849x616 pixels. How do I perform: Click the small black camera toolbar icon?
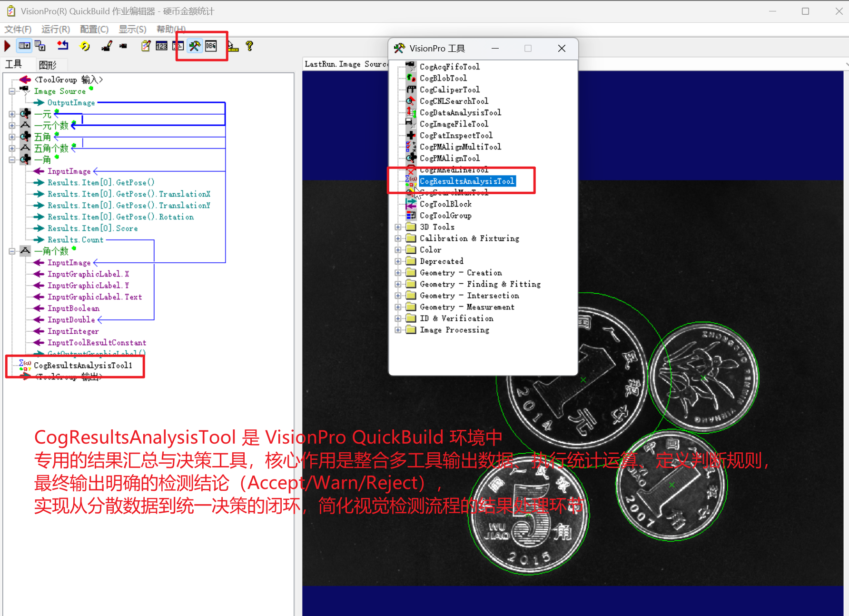click(x=123, y=46)
